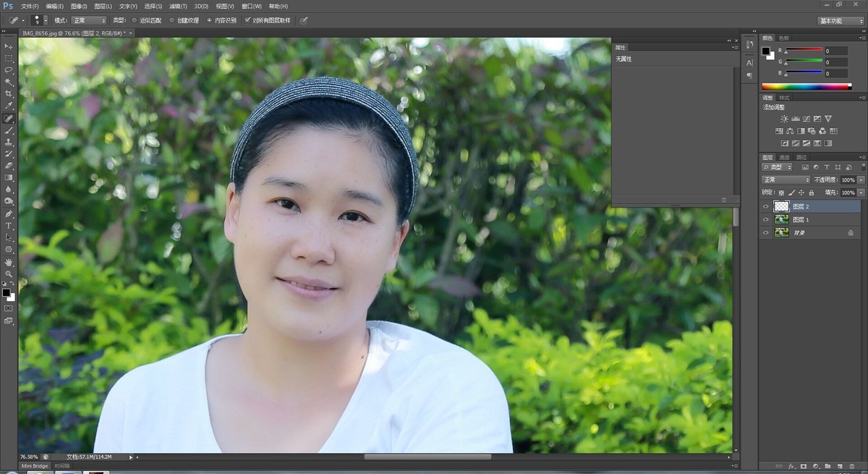Switch to the 样式 tab
The height and width of the screenshot is (474, 868).
click(785, 97)
